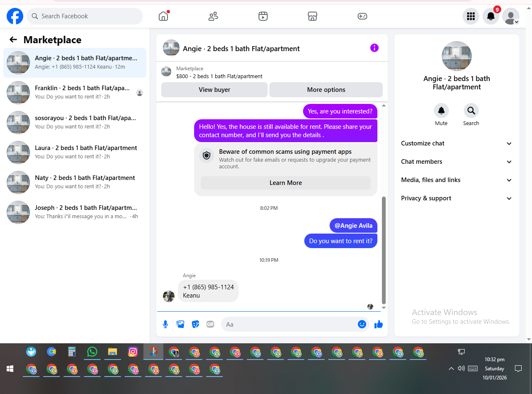This screenshot has width=532, height=394.
Task: Click the chat scrollbar thumb
Action: [384, 251]
